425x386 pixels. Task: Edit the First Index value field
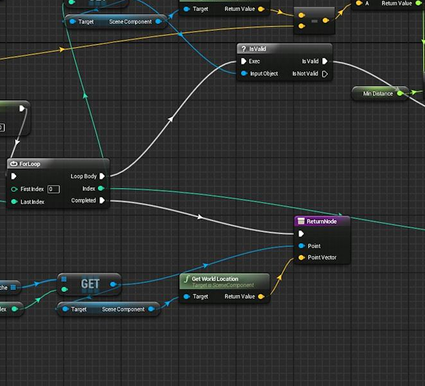[x=53, y=189]
